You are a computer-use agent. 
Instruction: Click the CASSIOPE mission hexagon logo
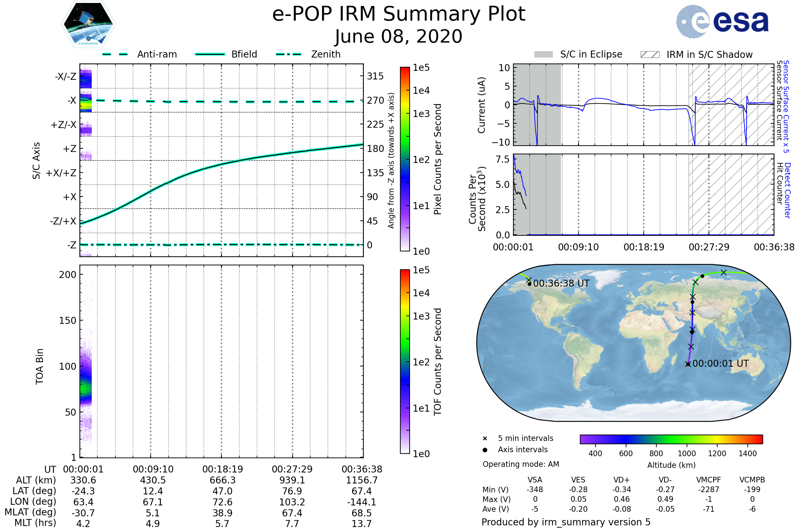point(88,24)
